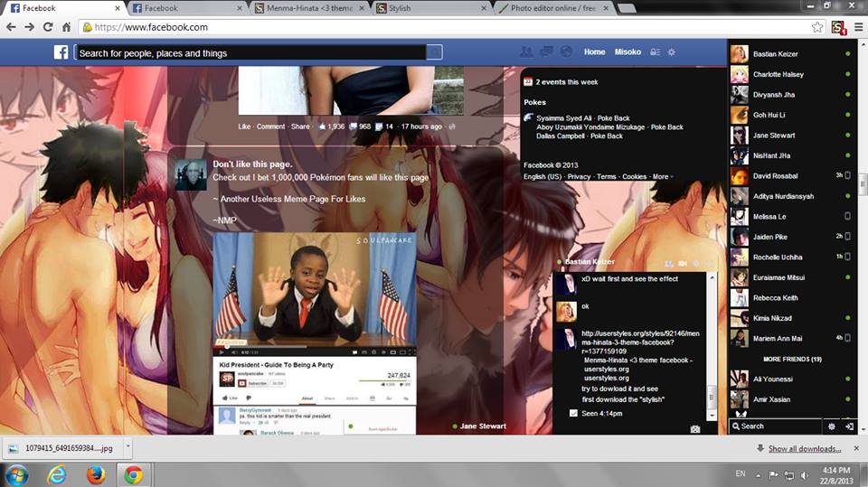Open notifications globe icon in Facebook header
Screen dimensions: 868x487
click(566, 52)
